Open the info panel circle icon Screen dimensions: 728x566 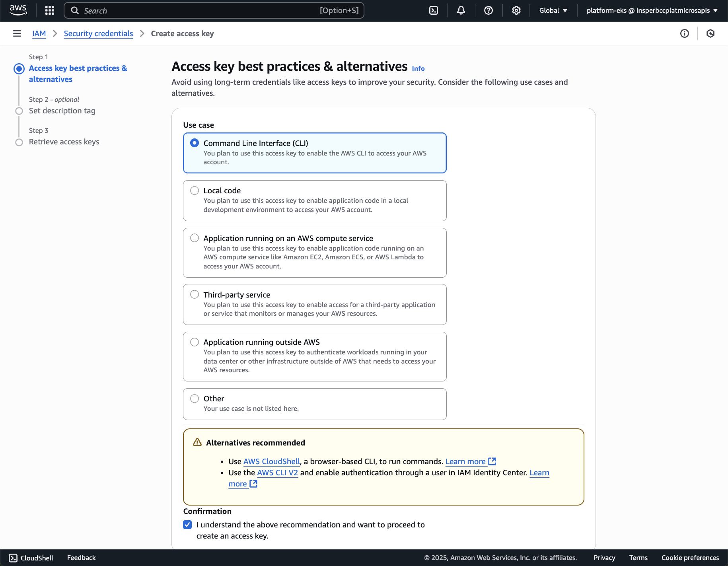(x=684, y=33)
